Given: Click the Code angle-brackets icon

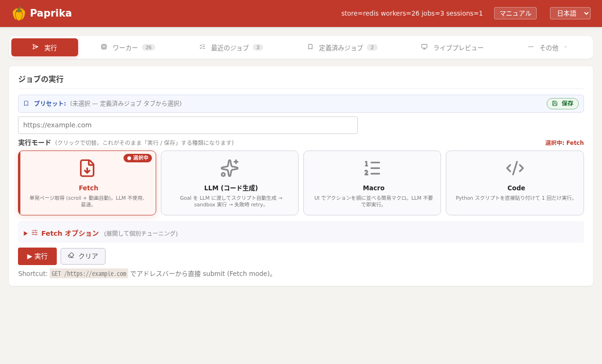Looking at the screenshot, I should tap(515, 168).
